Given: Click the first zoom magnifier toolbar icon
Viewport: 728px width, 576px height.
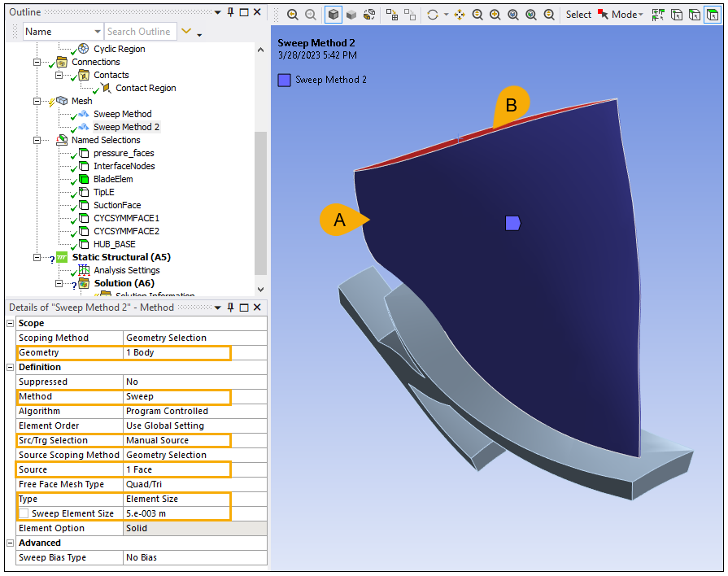Looking at the screenshot, I should (292, 15).
